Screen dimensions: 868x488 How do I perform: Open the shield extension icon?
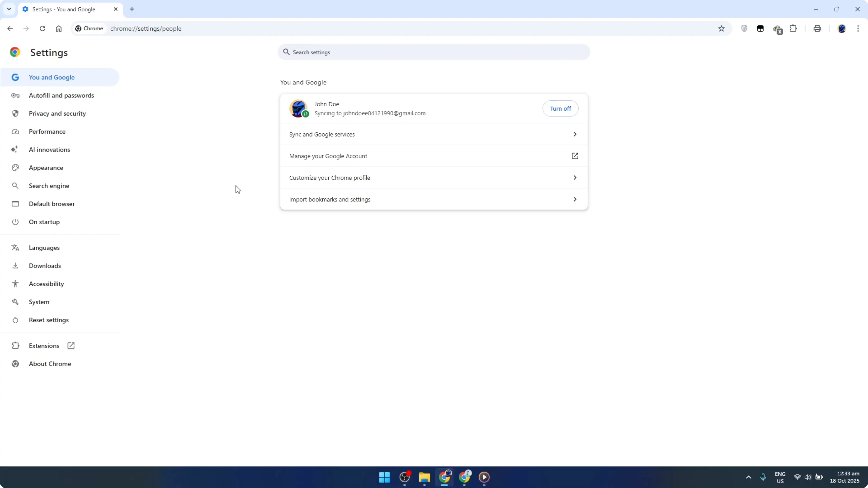pos(744,28)
